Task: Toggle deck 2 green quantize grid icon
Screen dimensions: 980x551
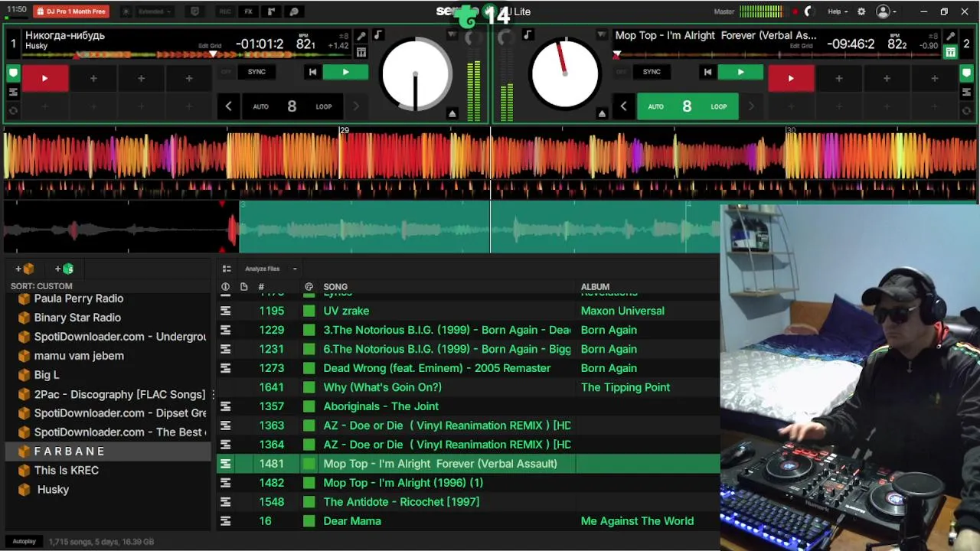Action: pyautogui.click(x=950, y=52)
